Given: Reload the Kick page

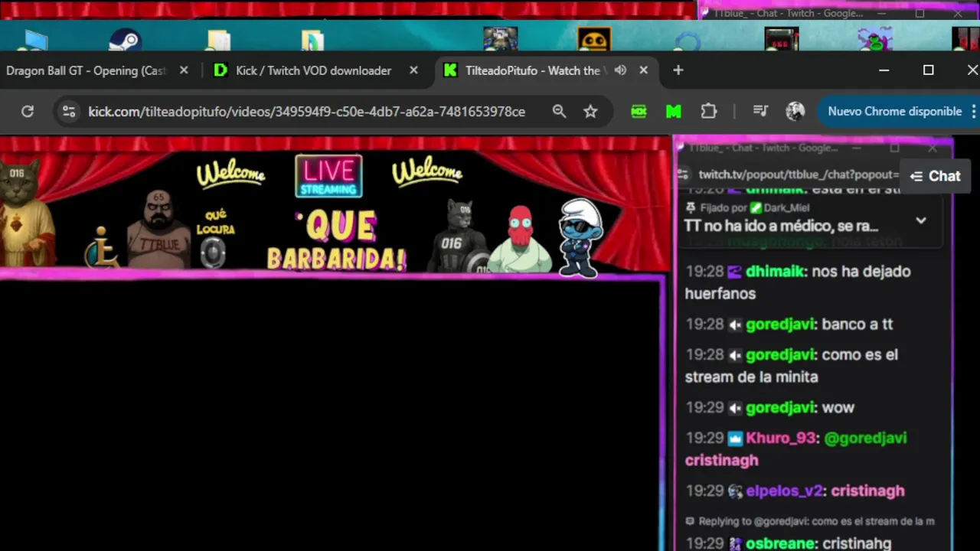Looking at the screenshot, I should pos(28,112).
